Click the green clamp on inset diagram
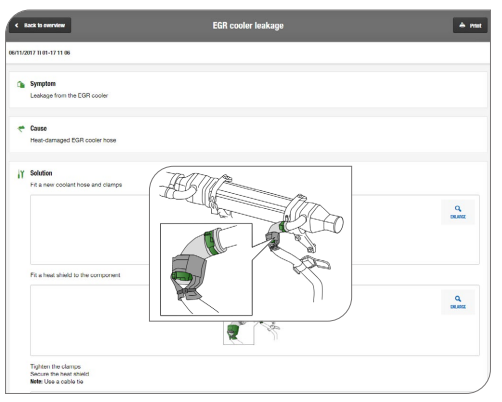 pos(211,243)
